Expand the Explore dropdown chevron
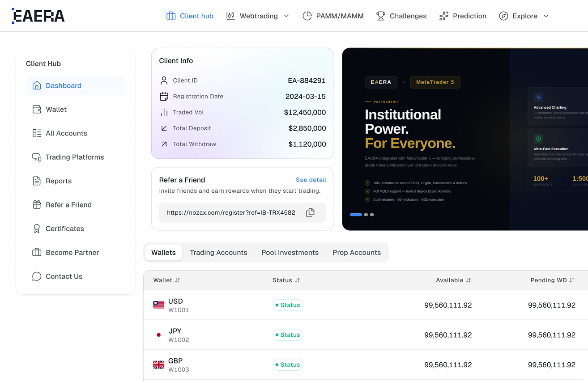 coord(546,16)
